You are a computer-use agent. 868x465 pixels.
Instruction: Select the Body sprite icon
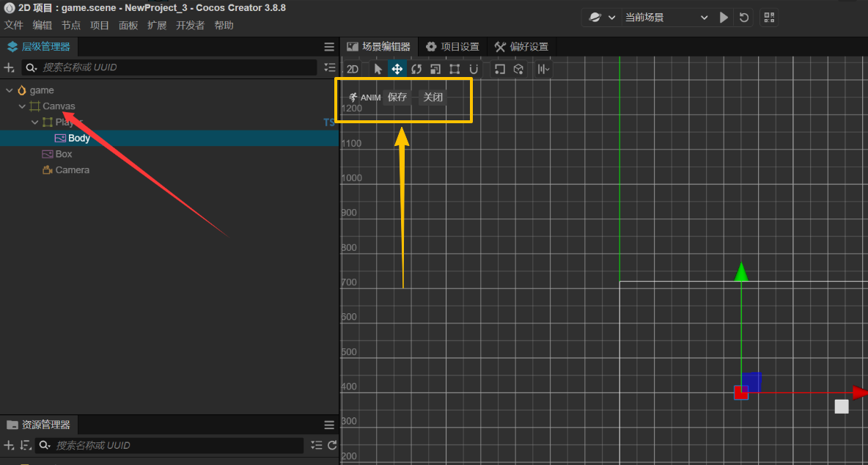point(60,139)
